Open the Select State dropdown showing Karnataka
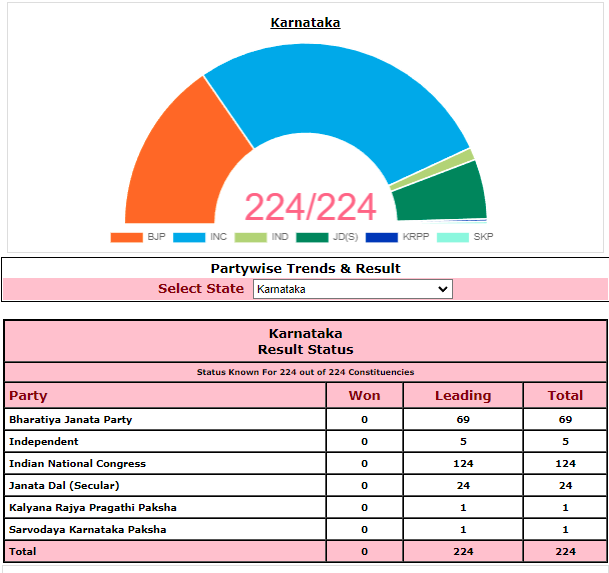Viewport: 609px width, 573px height. pos(353,289)
